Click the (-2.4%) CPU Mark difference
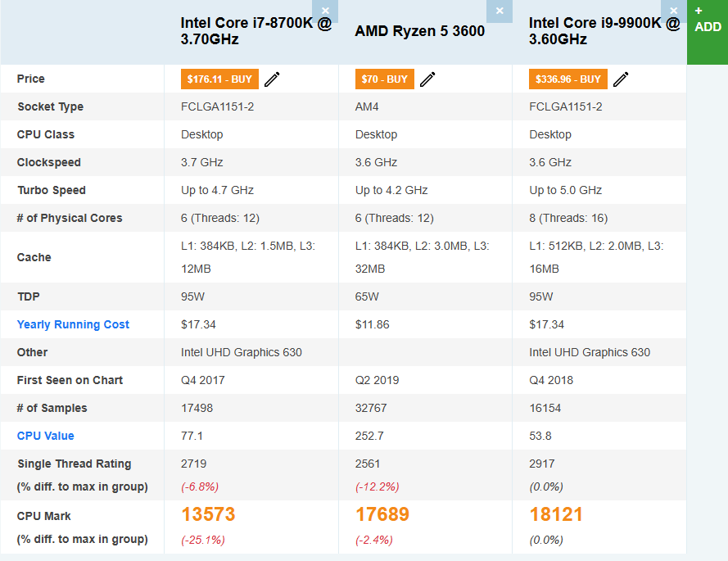 [x=373, y=540]
